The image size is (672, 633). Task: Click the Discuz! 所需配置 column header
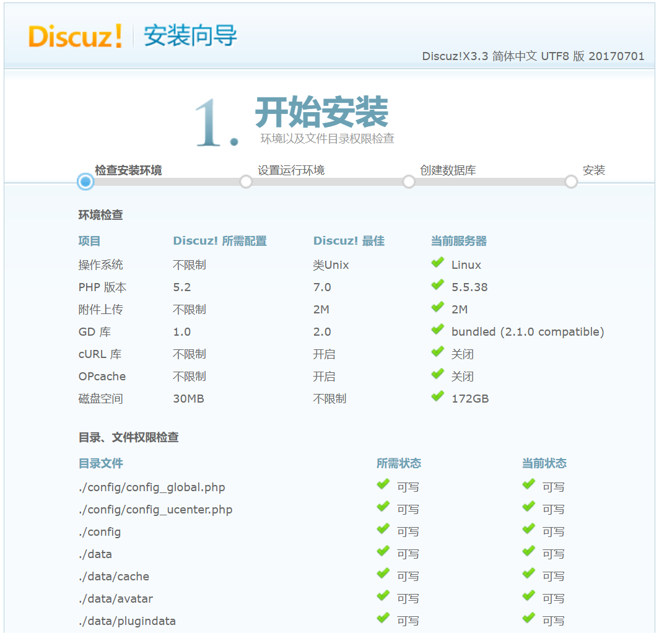[220, 241]
